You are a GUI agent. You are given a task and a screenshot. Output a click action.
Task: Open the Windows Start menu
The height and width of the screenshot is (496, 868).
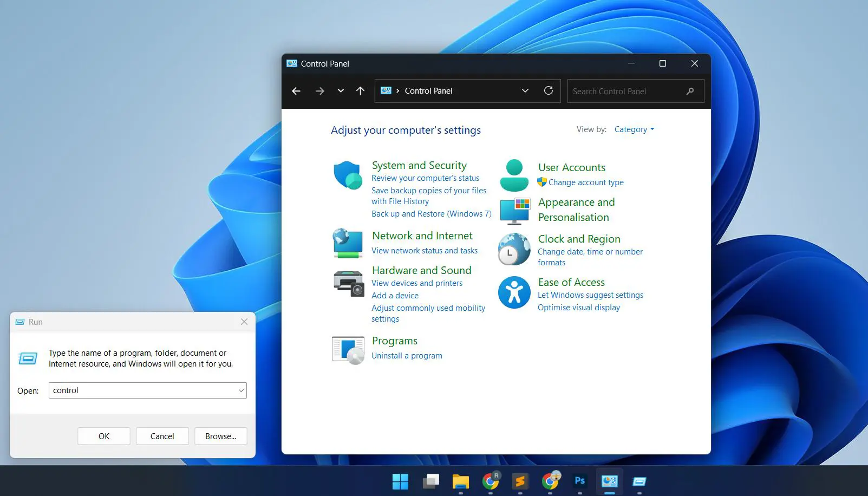(400, 481)
